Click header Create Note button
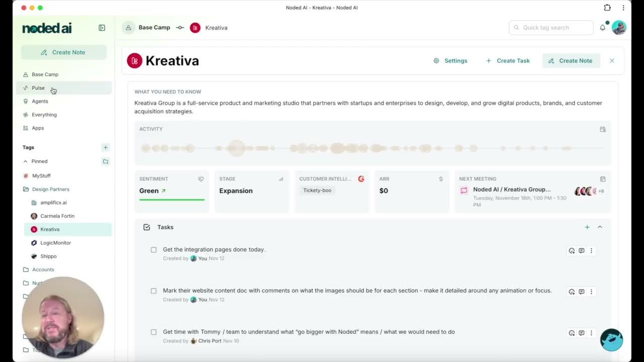 click(x=571, y=61)
